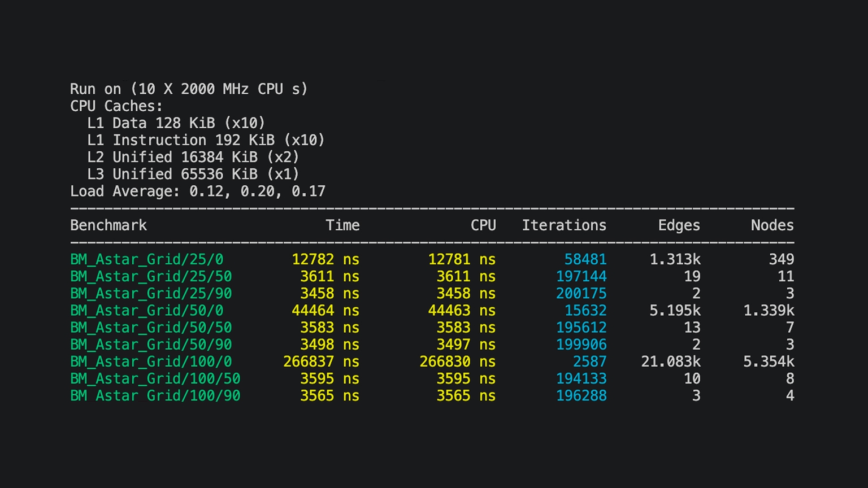
Task: Click the Edges value '21.083k'
Action: [x=671, y=361]
